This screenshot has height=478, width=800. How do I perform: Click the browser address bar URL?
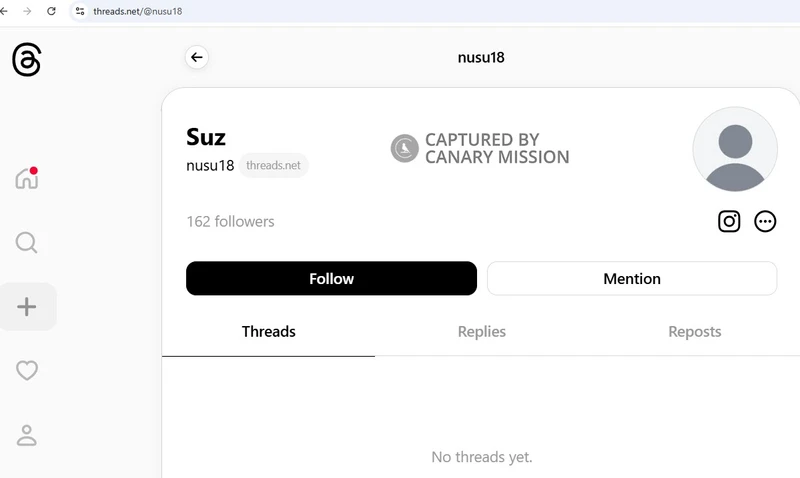click(x=138, y=11)
